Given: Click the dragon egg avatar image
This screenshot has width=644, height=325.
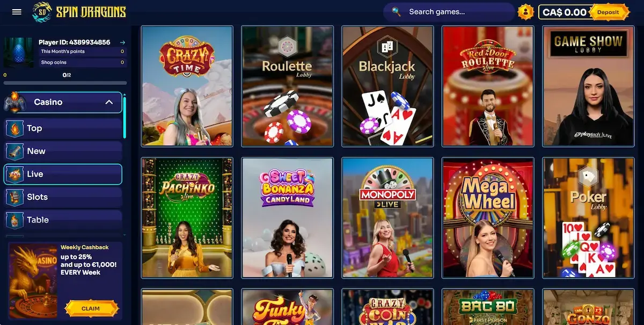Looking at the screenshot, I should [18, 53].
